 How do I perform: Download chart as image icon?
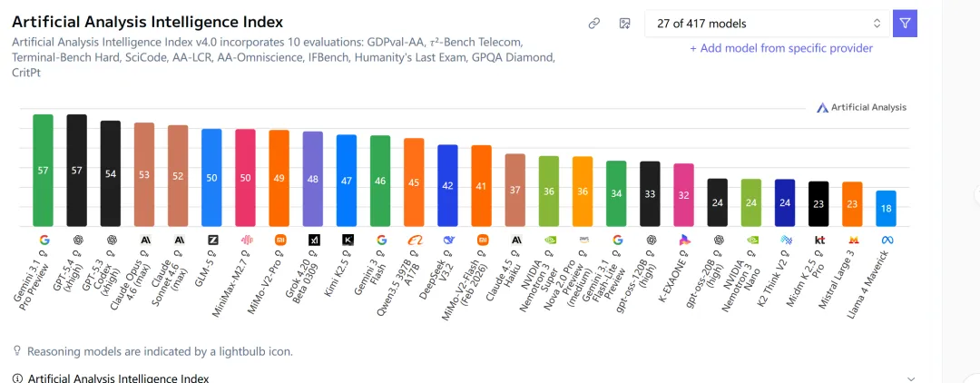point(624,24)
